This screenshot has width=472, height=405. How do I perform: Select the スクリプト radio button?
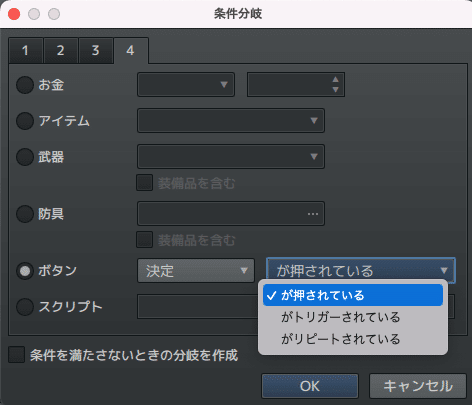[x=25, y=307]
